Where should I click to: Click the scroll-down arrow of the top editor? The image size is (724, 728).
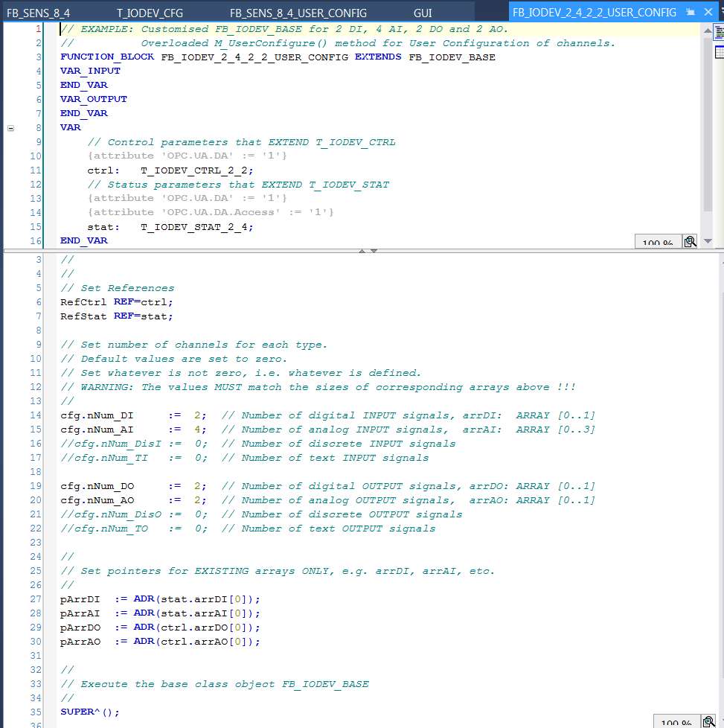tap(708, 241)
